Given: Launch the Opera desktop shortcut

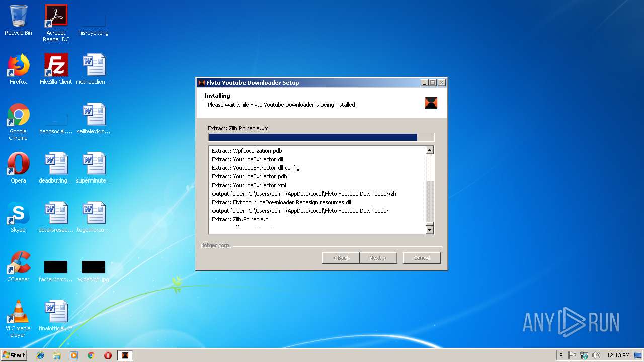Looking at the screenshot, I should coord(18,168).
